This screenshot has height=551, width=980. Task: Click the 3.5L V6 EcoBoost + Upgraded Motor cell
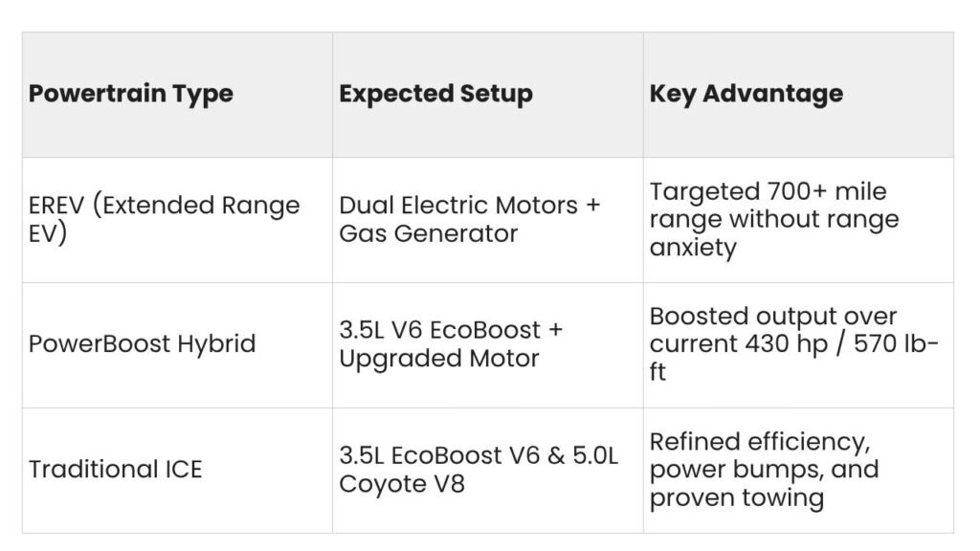(x=488, y=345)
